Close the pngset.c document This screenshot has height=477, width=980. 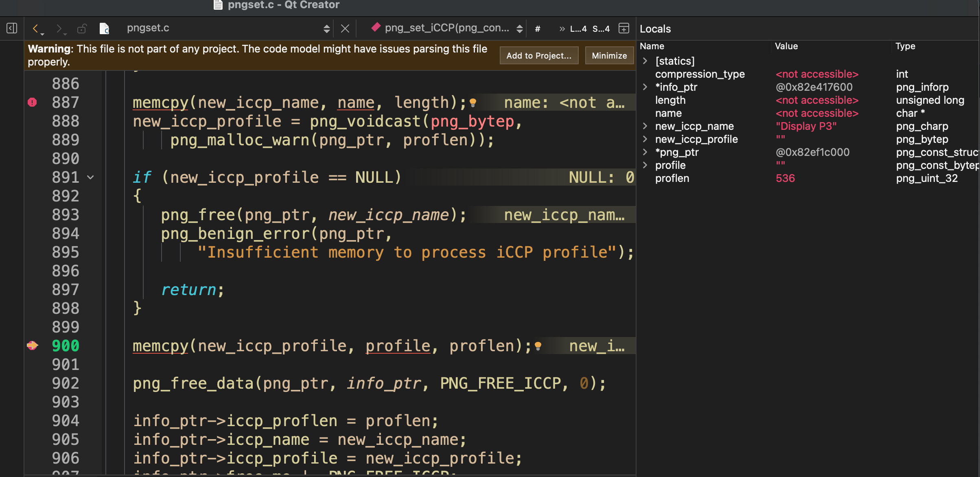coord(345,28)
